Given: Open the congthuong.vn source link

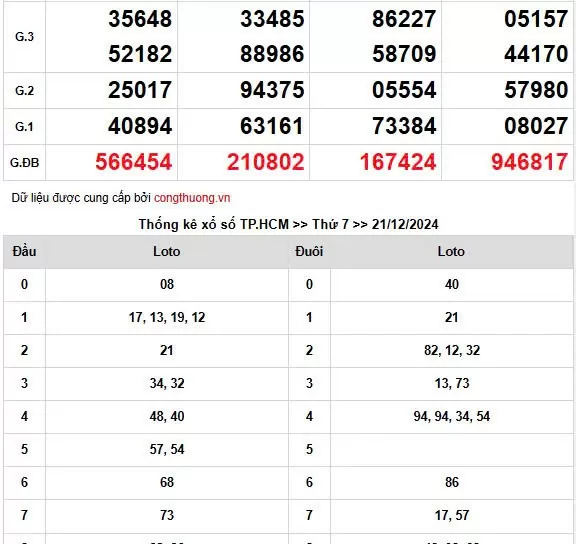Looking at the screenshot, I should point(192,198).
